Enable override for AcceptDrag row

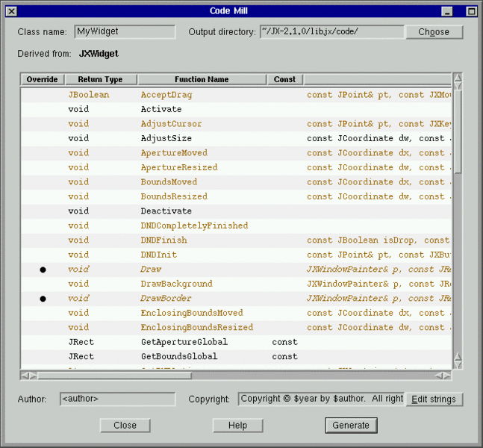[43, 95]
